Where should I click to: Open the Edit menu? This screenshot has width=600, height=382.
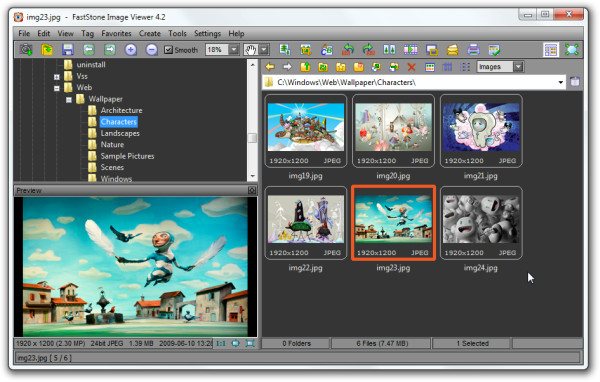[44, 33]
